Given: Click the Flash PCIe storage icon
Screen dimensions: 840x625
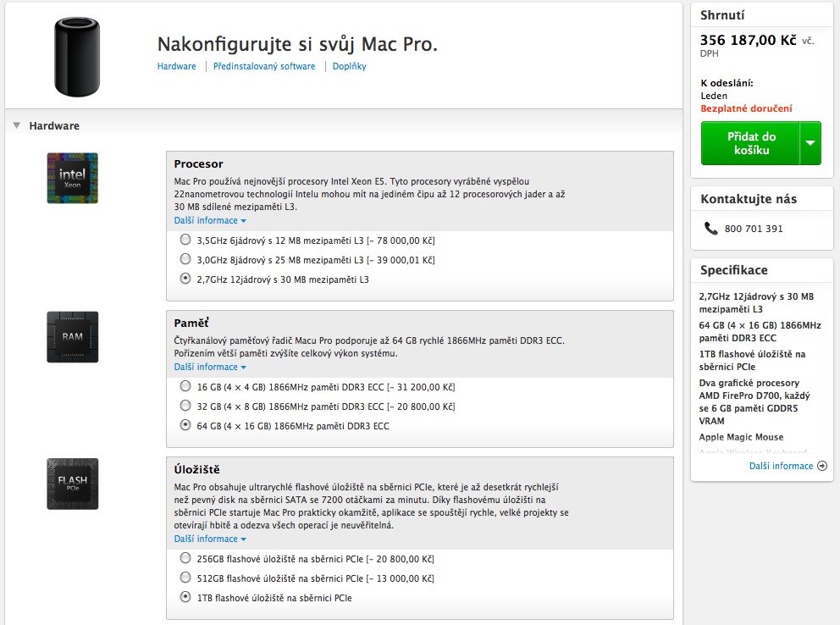Looking at the screenshot, I should point(72,484).
